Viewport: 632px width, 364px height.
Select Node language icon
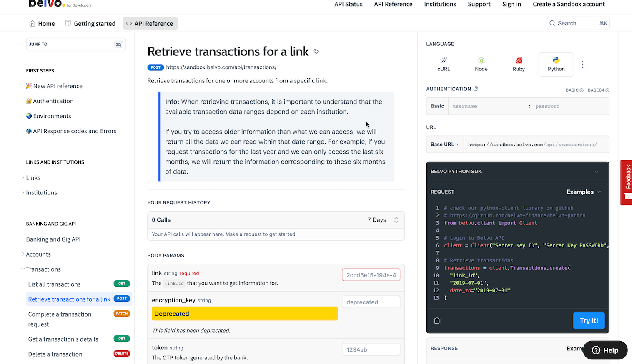(481, 60)
